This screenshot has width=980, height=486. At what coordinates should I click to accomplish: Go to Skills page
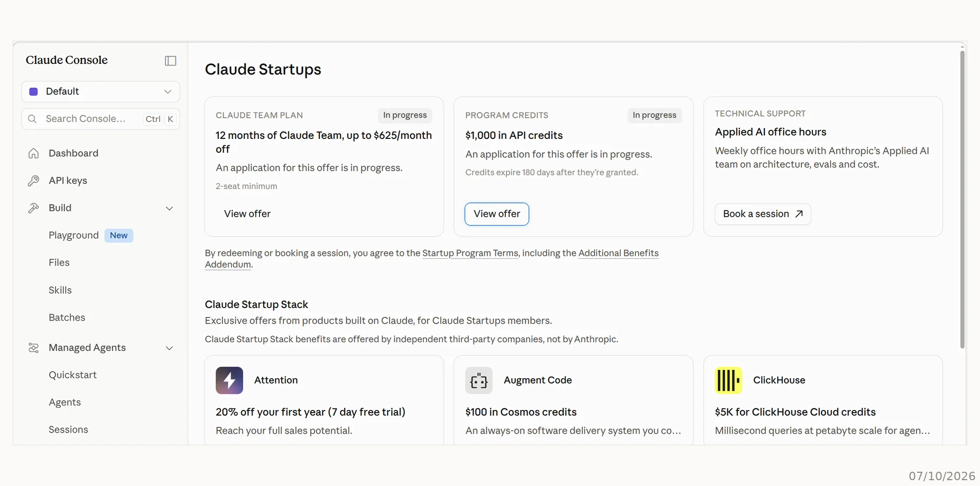[60, 290]
